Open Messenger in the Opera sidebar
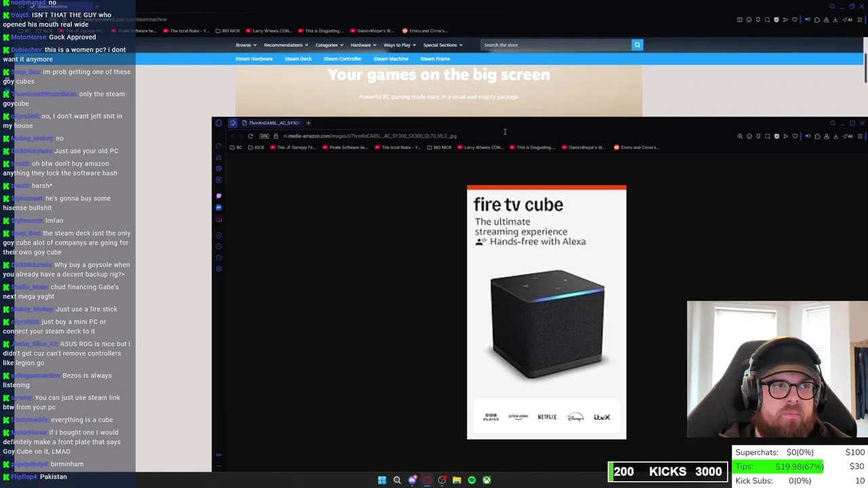This screenshot has height=488, width=868. click(x=218, y=207)
